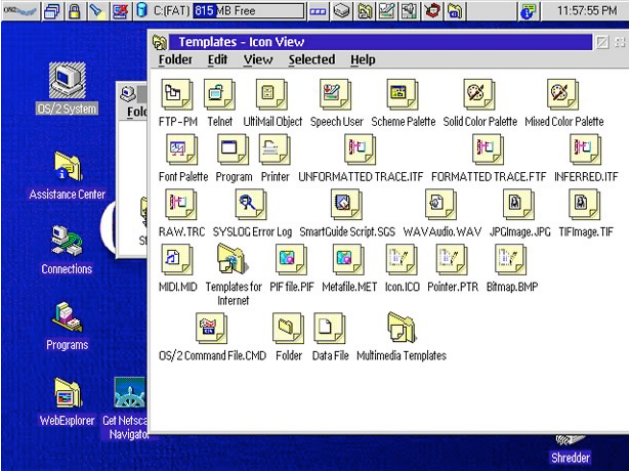
Task: Select the WAVAudio.WAV template
Action: [441, 205]
